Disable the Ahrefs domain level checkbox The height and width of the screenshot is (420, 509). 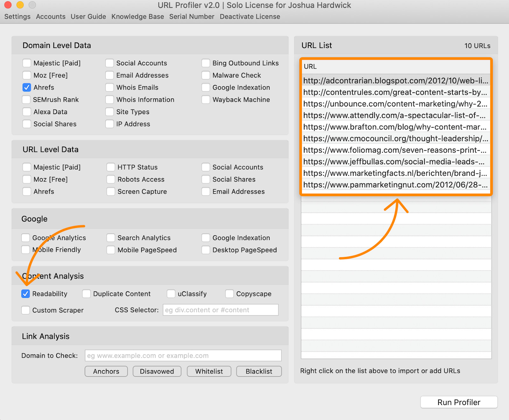coord(27,87)
